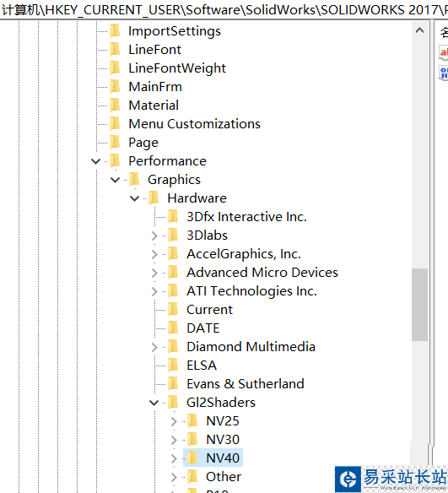This screenshot has height=493, width=448.
Task: Click the Material folder icon
Action: tap(116, 105)
